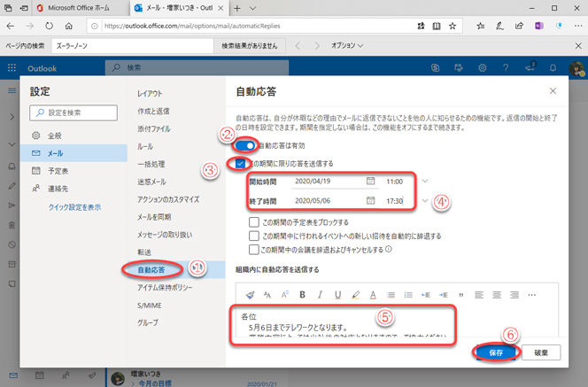Click Outlook 検索 search box
The height and width of the screenshot is (387, 588).
pyautogui.click(x=197, y=67)
